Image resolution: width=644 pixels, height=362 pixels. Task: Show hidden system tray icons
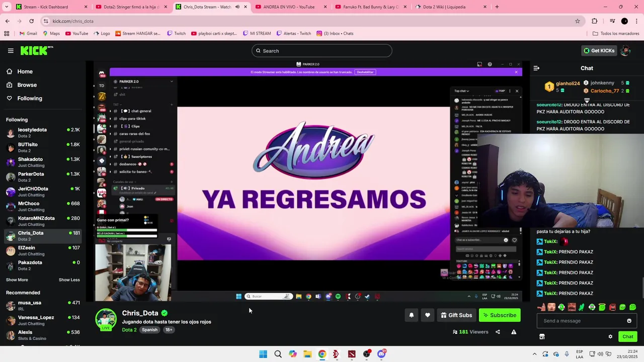click(x=534, y=354)
